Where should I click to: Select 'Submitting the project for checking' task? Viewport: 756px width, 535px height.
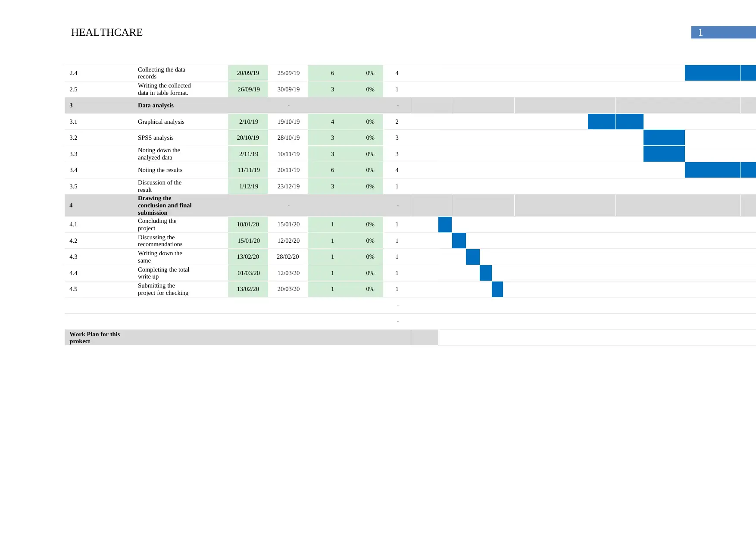point(163,289)
